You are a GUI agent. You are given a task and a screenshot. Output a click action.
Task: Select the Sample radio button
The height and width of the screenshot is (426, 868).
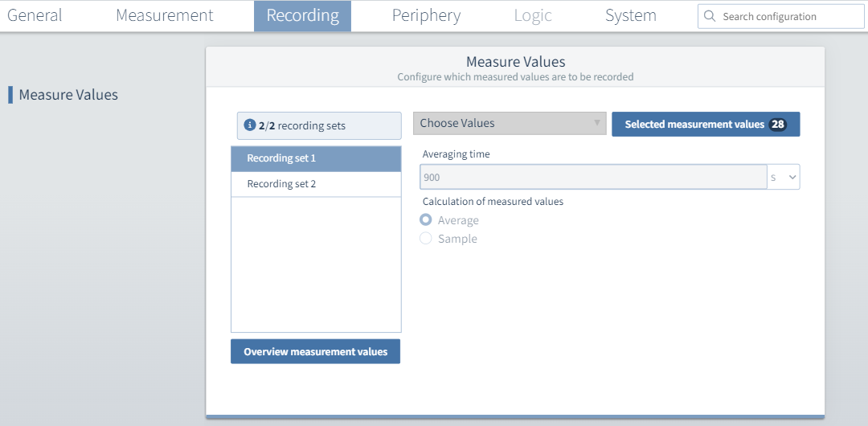pyautogui.click(x=426, y=239)
